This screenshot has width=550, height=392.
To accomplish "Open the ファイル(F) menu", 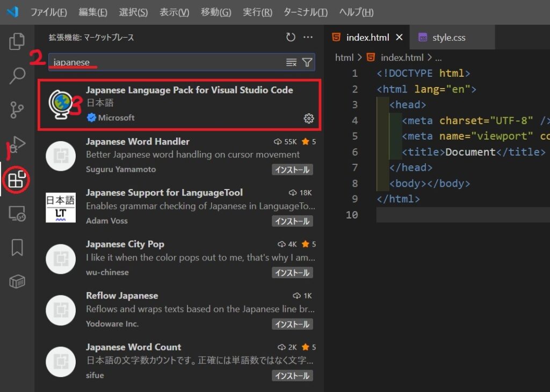I will (x=49, y=12).
